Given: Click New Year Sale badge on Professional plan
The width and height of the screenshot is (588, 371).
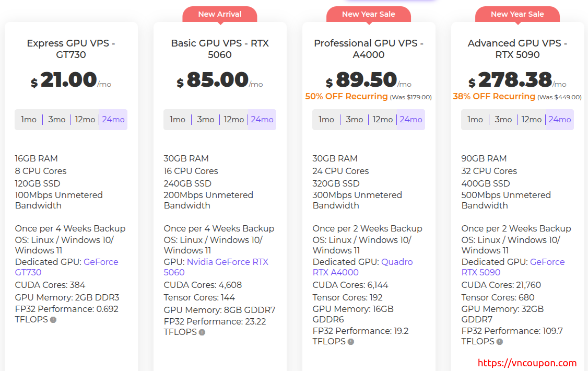Looking at the screenshot, I should (368, 14).
